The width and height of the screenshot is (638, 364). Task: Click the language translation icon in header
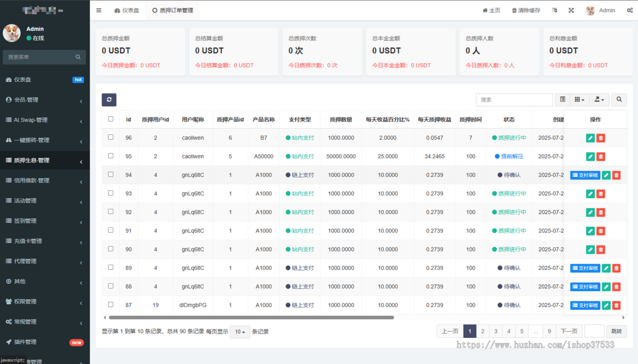click(x=555, y=10)
